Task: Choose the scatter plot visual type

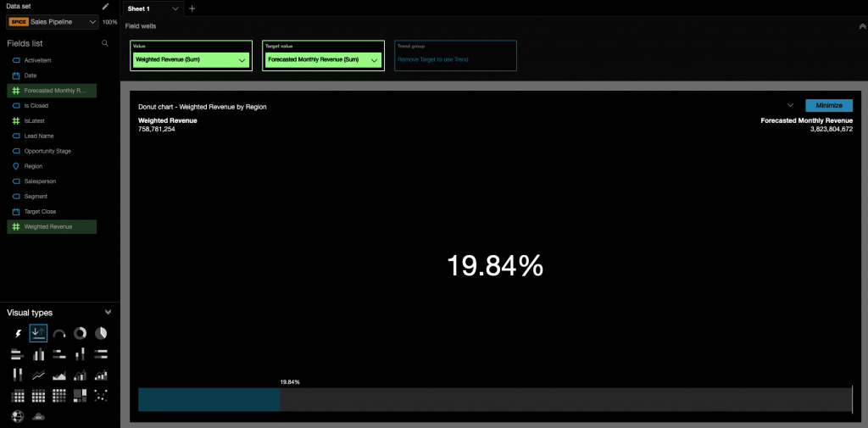Action: pyautogui.click(x=101, y=395)
